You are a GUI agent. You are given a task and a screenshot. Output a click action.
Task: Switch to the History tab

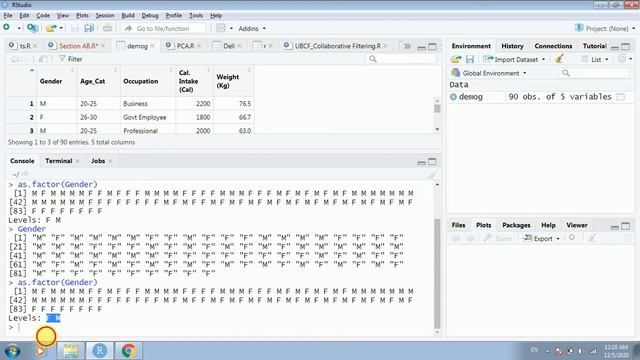point(512,46)
